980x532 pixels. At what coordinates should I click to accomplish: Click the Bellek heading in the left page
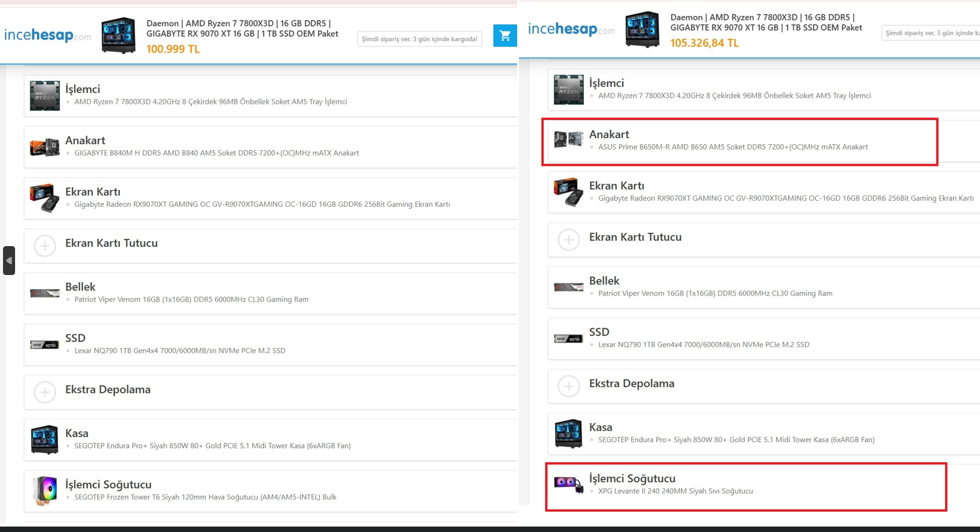[80, 287]
